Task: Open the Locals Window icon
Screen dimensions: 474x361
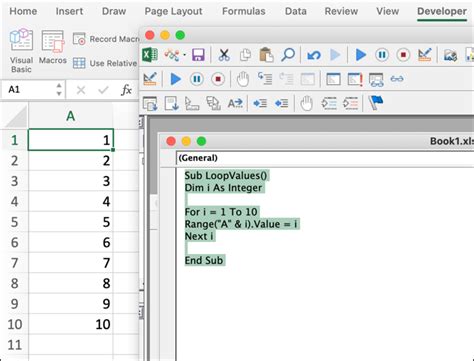Action: tap(333, 79)
